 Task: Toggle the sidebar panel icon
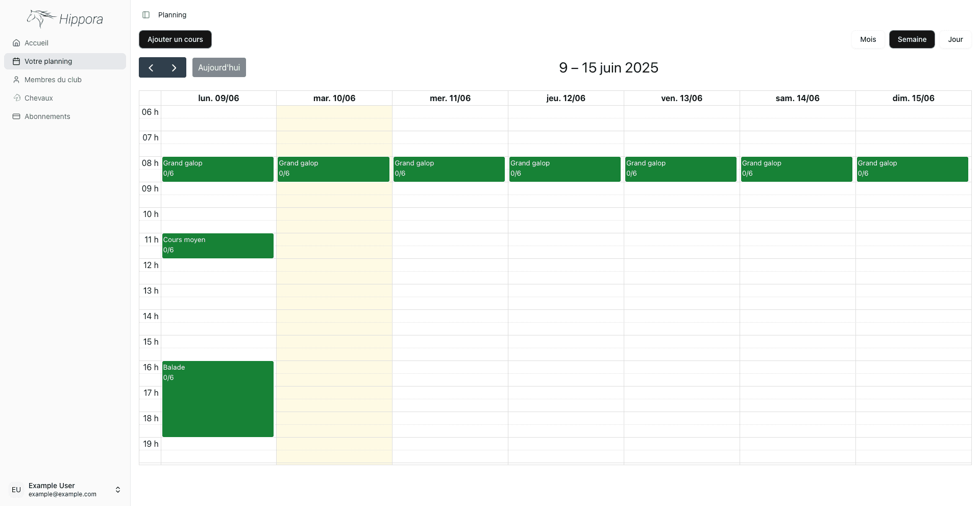[x=146, y=15]
